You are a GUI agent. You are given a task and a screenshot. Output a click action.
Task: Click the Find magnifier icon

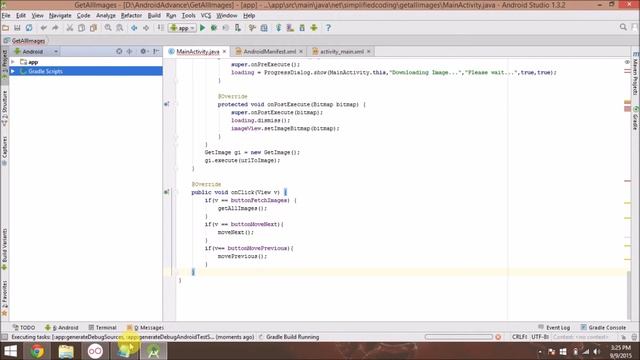click(x=108, y=28)
